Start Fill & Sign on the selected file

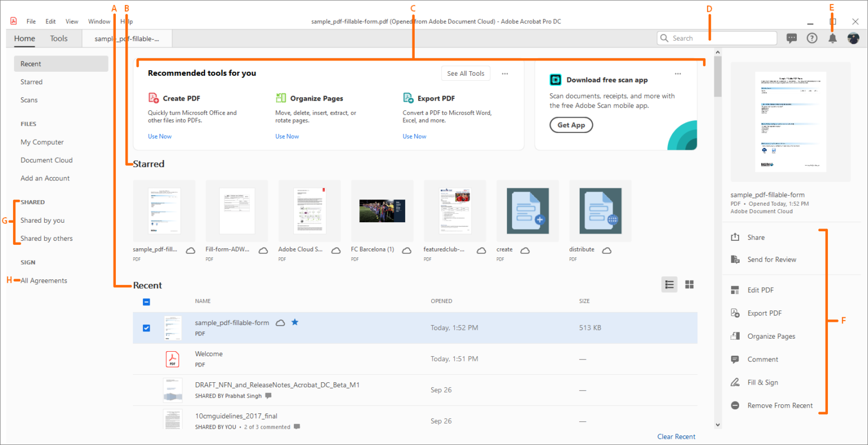(761, 382)
